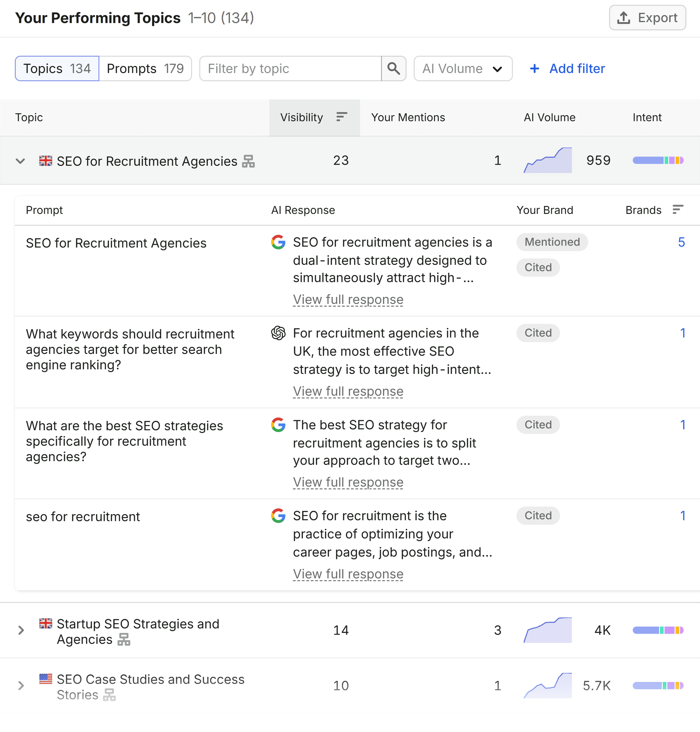The width and height of the screenshot is (700, 732).
Task: Click the Topic column header
Action: pyautogui.click(x=29, y=118)
